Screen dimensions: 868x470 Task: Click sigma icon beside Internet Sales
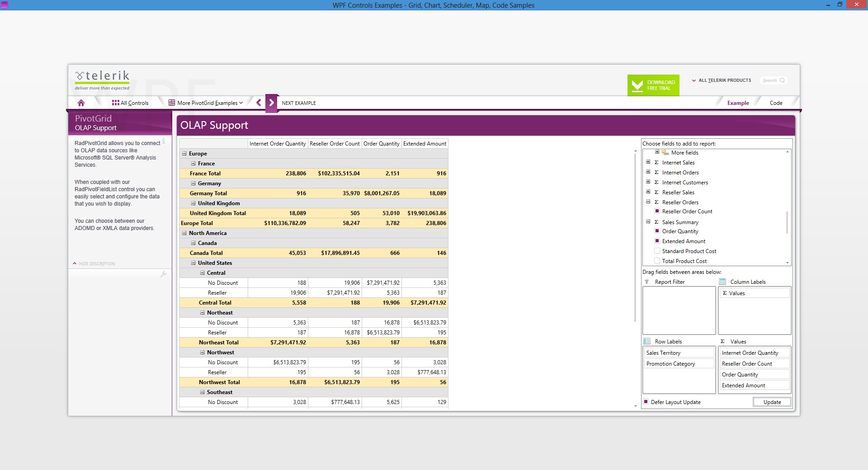pos(656,163)
